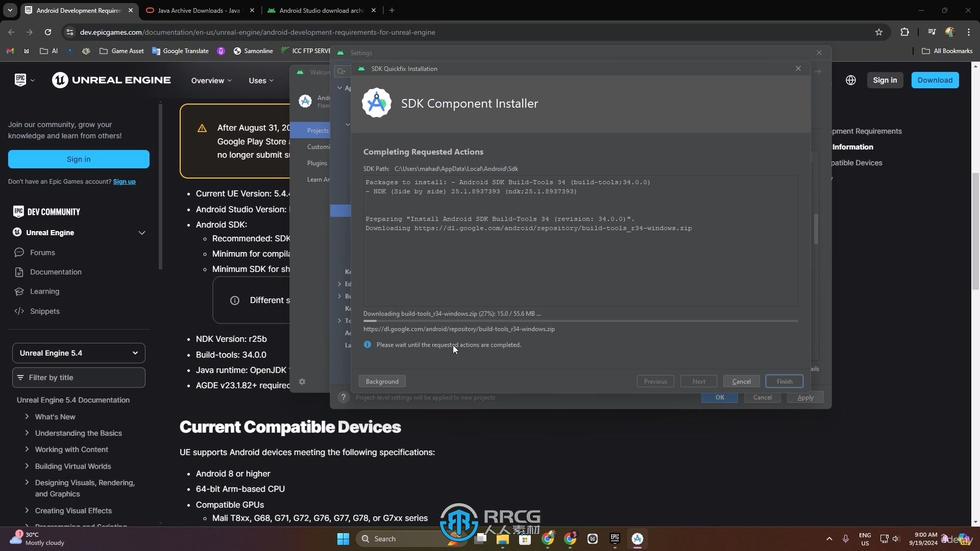Viewport: 980px width, 551px height.
Task: Open Epic Games Launcher from taskbar
Action: pos(615,539)
